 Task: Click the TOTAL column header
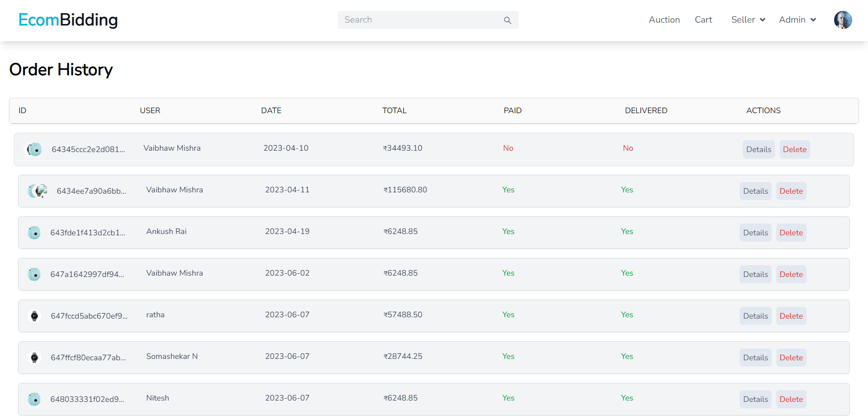tap(394, 110)
